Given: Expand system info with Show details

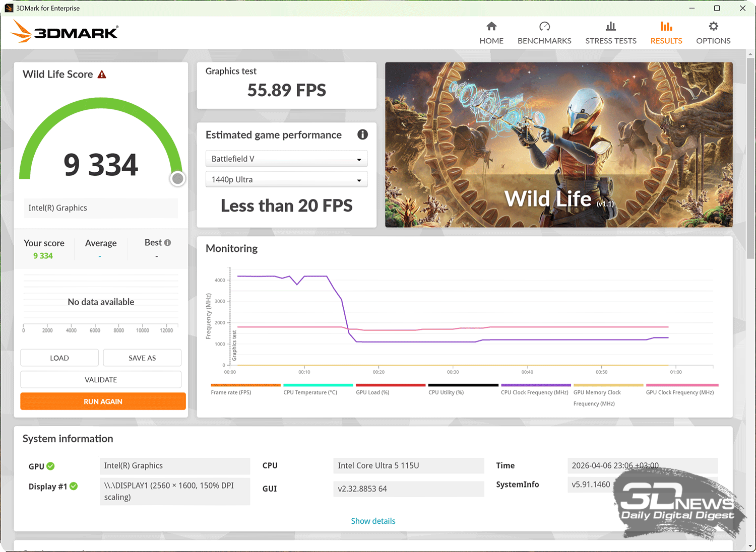Looking at the screenshot, I should tap(373, 521).
